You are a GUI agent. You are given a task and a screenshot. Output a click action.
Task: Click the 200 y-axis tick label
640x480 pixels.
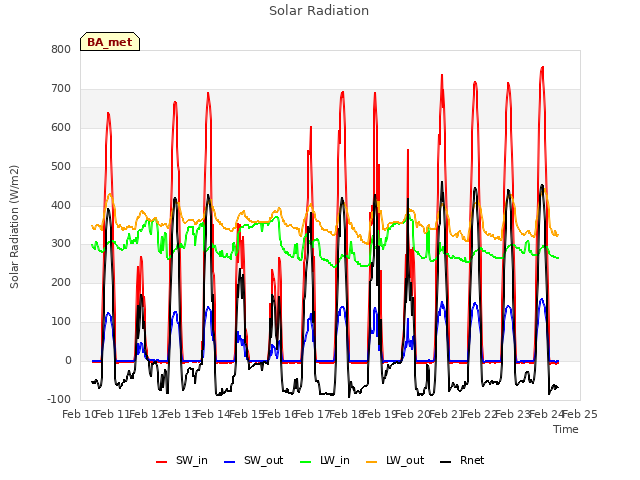61,282
